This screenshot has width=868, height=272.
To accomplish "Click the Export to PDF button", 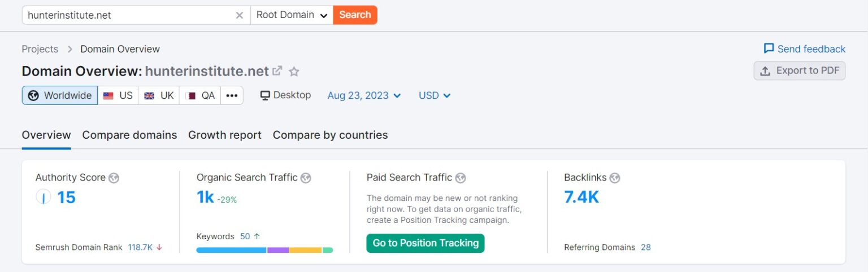I will coord(799,71).
